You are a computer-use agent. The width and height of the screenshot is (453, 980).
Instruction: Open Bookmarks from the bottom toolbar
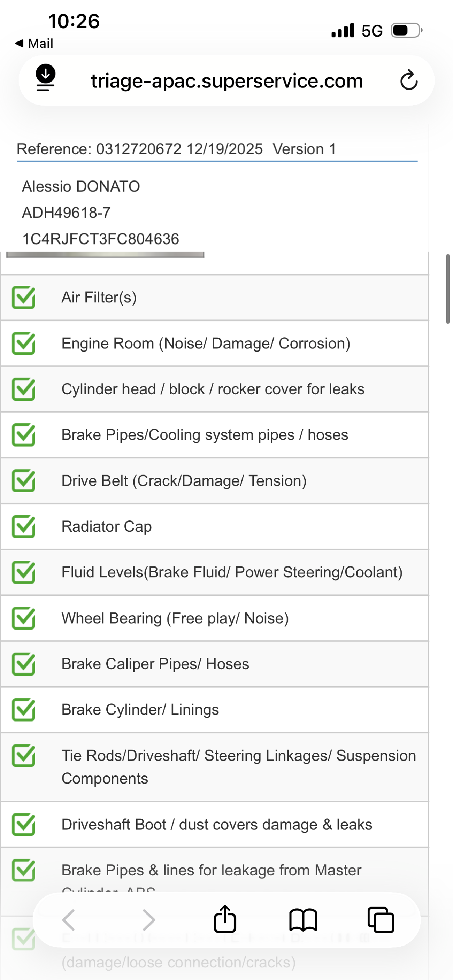[303, 920]
